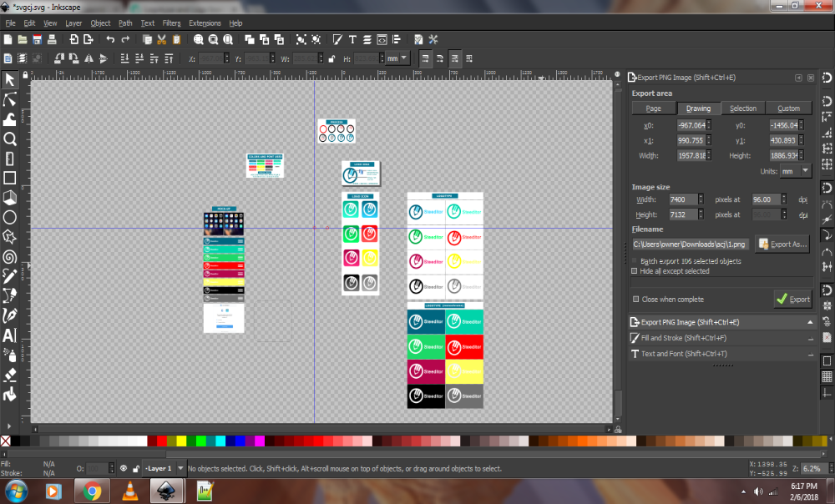
Task: Open VLC media player from taskbar
Action: click(x=129, y=491)
